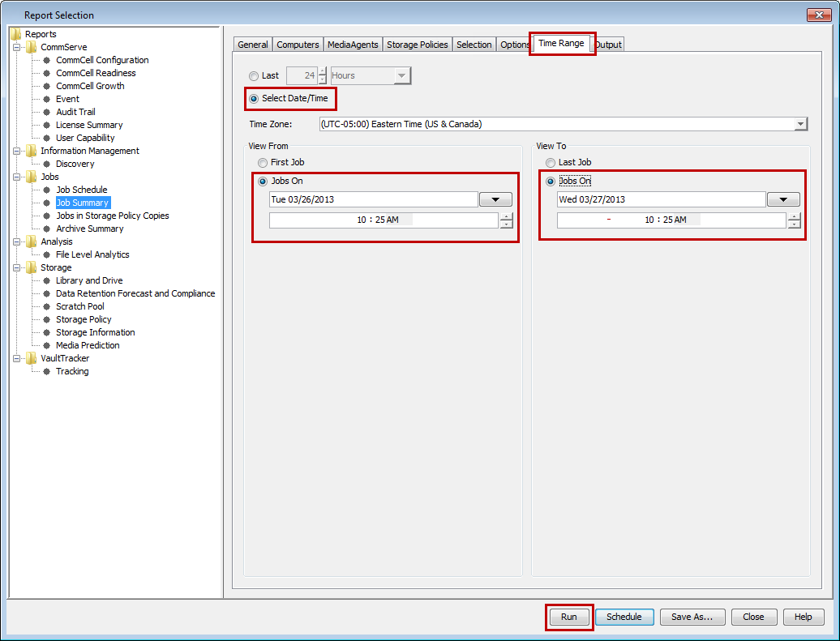Image resolution: width=840 pixels, height=641 pixels.
Task: Switch to the Output tab
Action: click(609, 45)
